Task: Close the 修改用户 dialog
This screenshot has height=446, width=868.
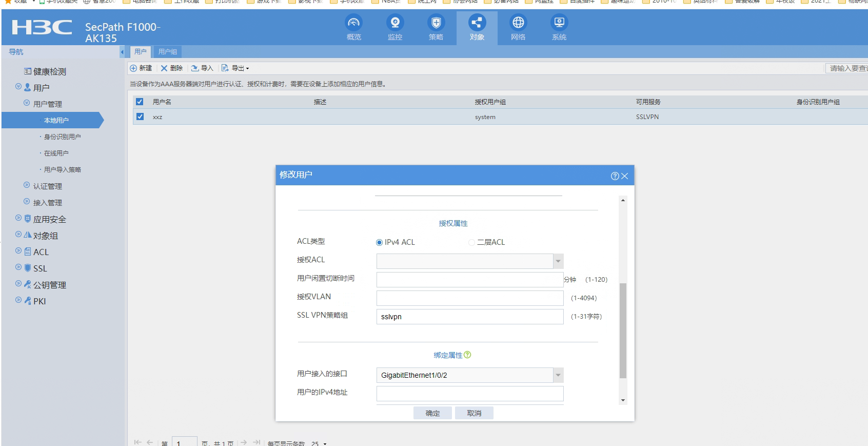Action: tap(625, 176)
